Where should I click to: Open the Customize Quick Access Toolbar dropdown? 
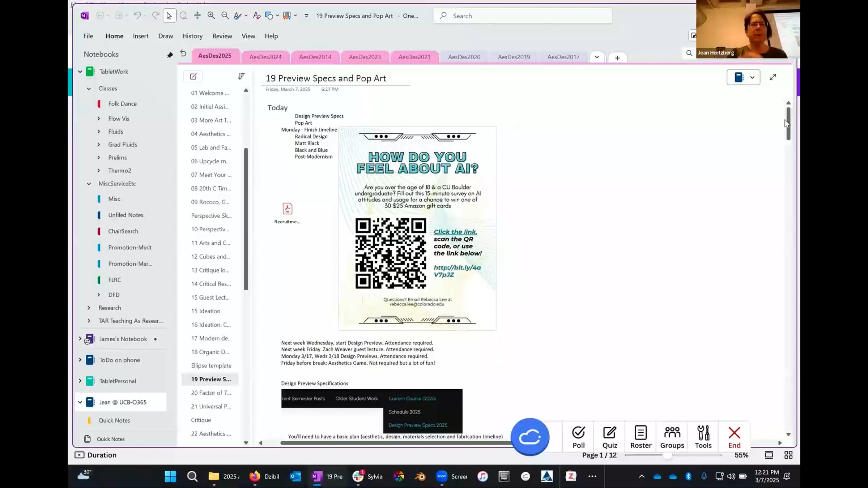[306, 16]
